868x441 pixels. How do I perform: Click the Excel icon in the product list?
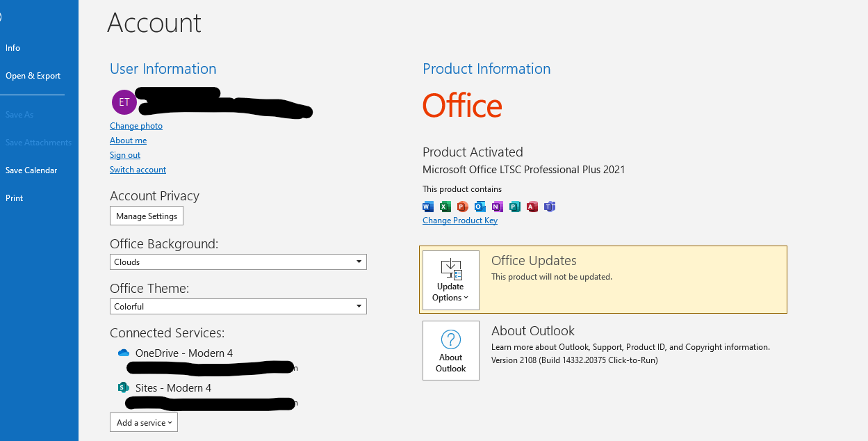tap(445, 207)
